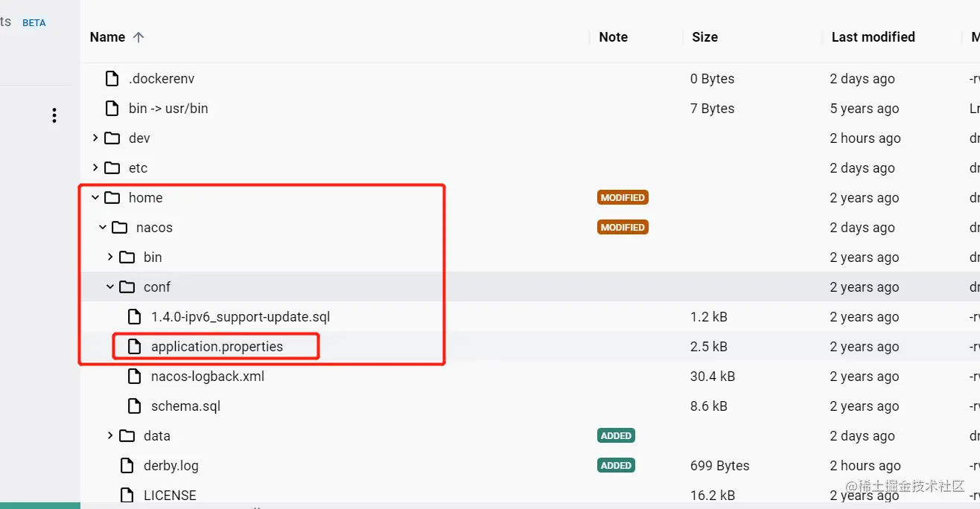Collapse the home folder
The width and height of the screenshot is (980, 509).
click(95, 198)
